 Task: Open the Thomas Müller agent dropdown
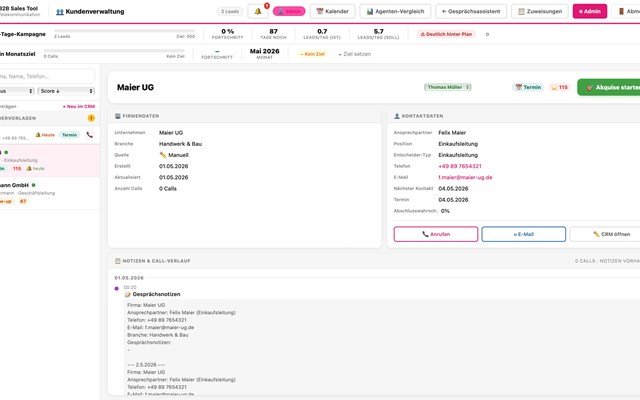[x=448, y=87]
